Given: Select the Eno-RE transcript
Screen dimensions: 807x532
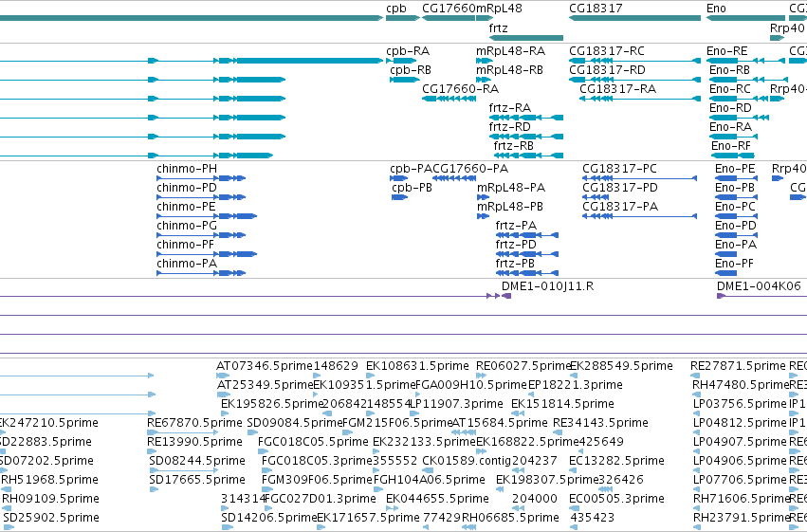Looking at the screenshot, I should 745,61.
